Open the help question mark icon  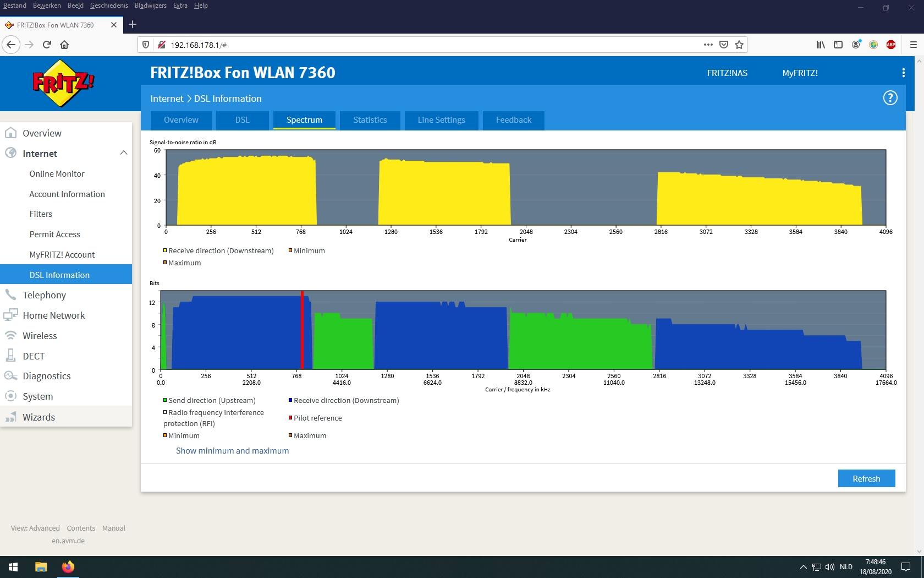pos(890,98)
